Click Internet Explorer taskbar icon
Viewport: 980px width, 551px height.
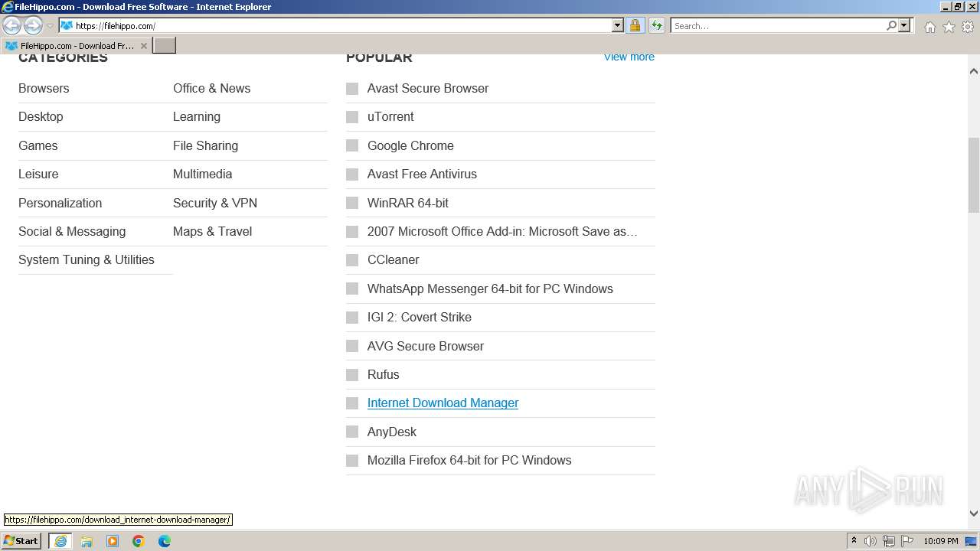click(60, 541)
